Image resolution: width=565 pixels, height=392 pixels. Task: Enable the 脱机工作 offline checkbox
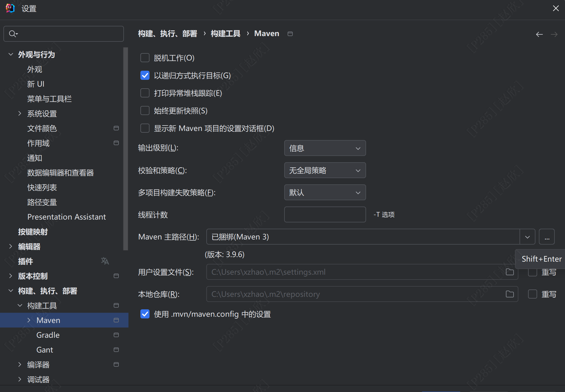(145, 58)
